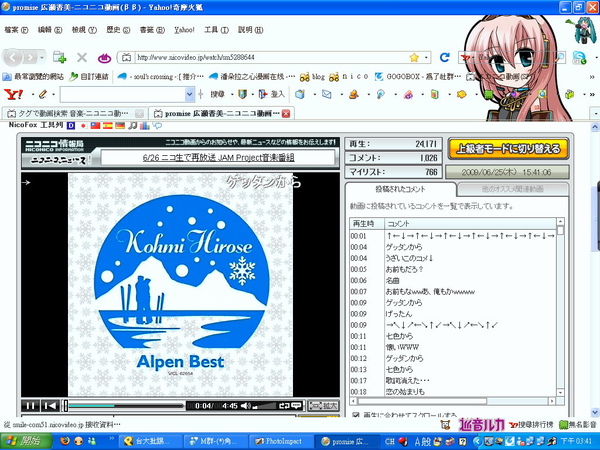Click the speech bubble icon in the NicoFox bar
600x450 pixels.
click(x=157, y=125)
